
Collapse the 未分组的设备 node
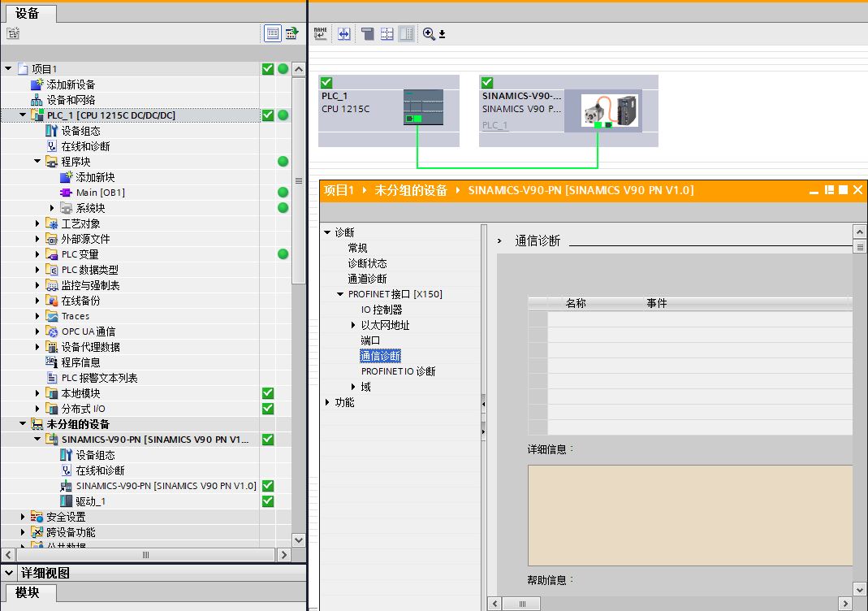[x=23, y=424]
